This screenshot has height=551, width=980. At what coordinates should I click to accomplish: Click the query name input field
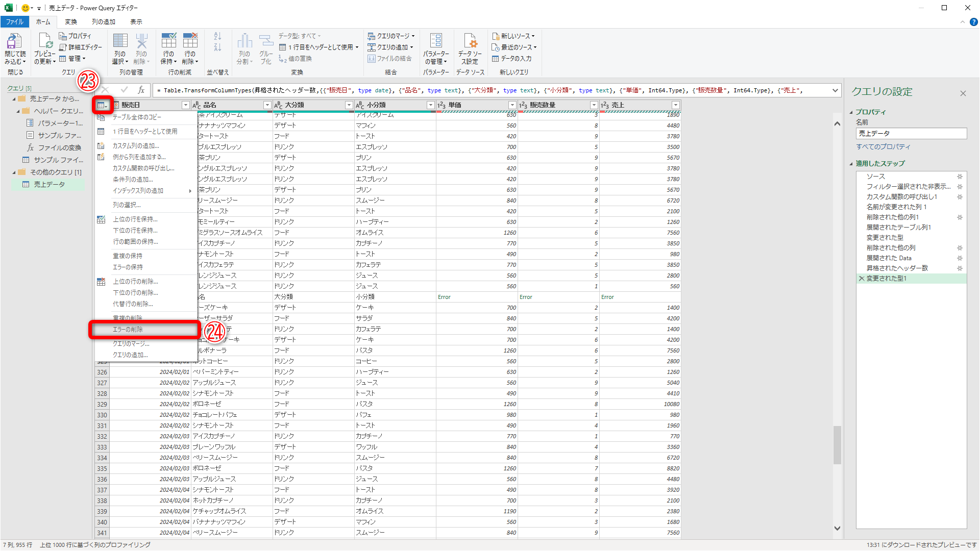point(911,134)
